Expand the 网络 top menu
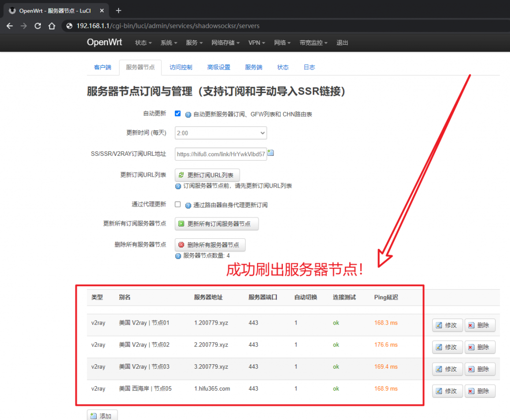510x420 pixels. tap(282, 43)
